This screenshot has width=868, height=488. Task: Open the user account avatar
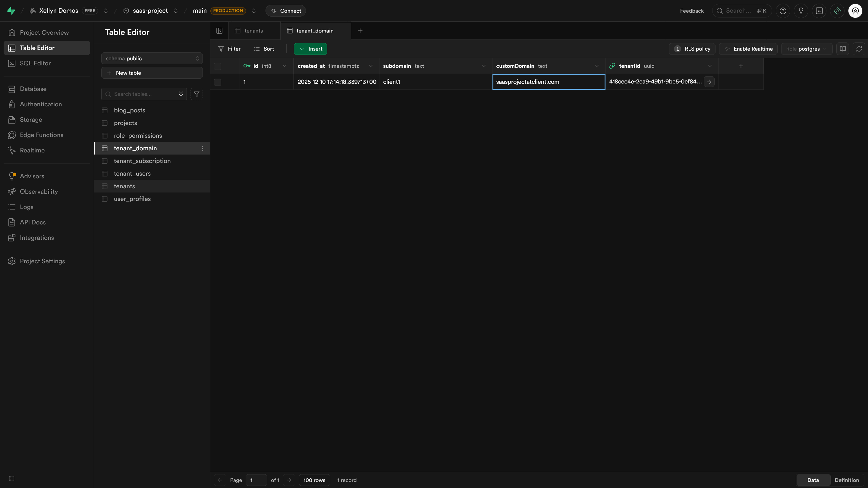click(x=855, y=11)
